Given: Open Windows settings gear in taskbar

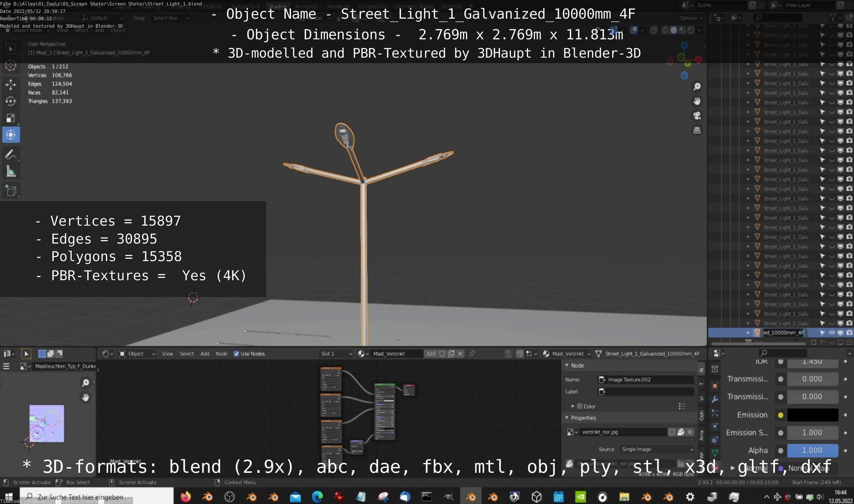Looking at the screenshot, I should point(690,497).
